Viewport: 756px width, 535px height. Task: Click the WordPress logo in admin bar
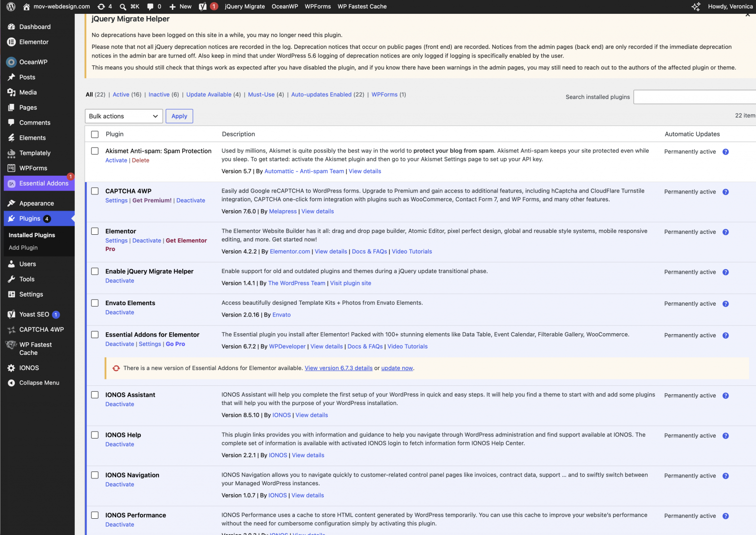pos(11,6)
